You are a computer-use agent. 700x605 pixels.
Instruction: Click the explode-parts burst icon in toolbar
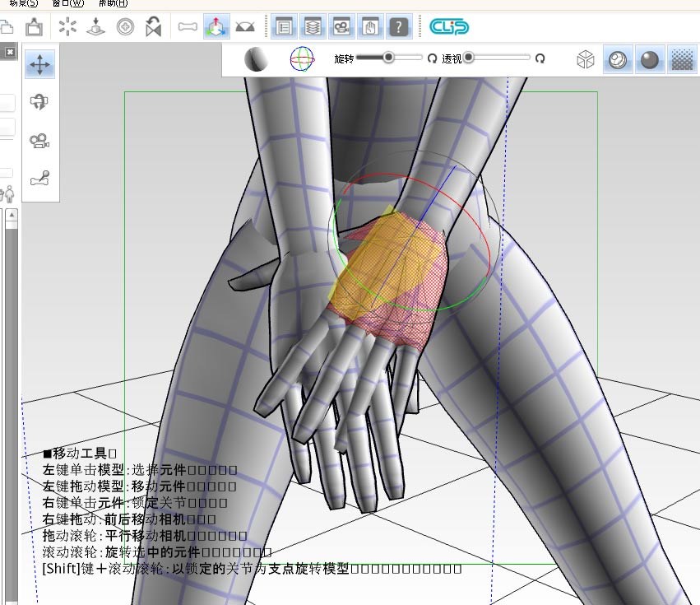(67, 27)
